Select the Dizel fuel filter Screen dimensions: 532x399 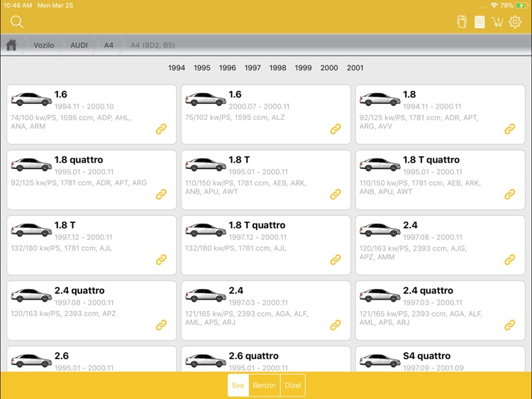293,385
